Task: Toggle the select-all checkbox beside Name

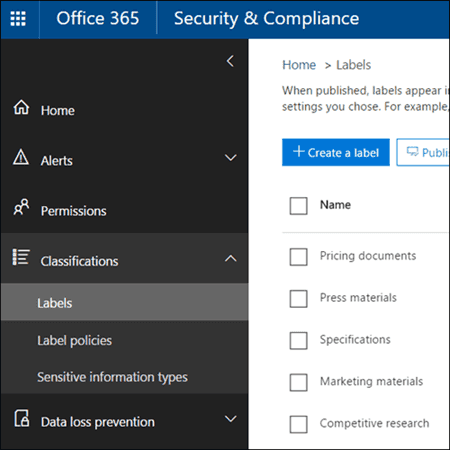Action: click(298, 206)
